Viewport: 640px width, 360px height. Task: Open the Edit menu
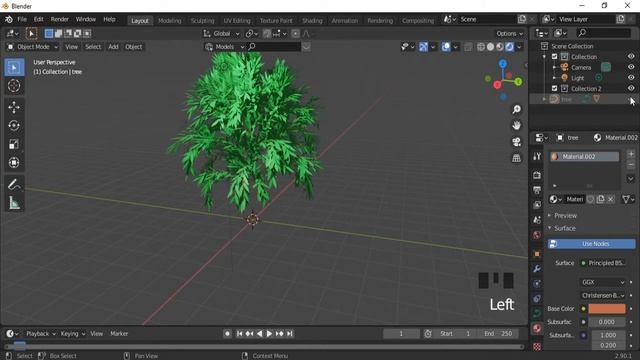[38, 19]
